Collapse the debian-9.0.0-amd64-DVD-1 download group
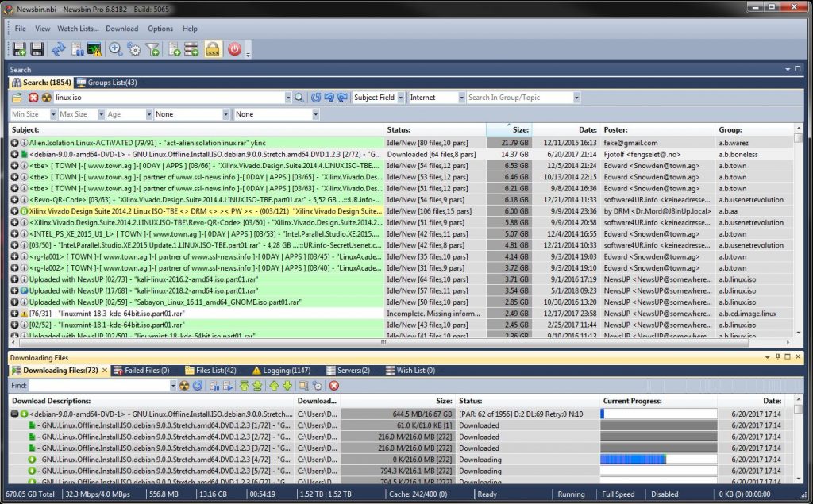 click(x=15, y=414)
